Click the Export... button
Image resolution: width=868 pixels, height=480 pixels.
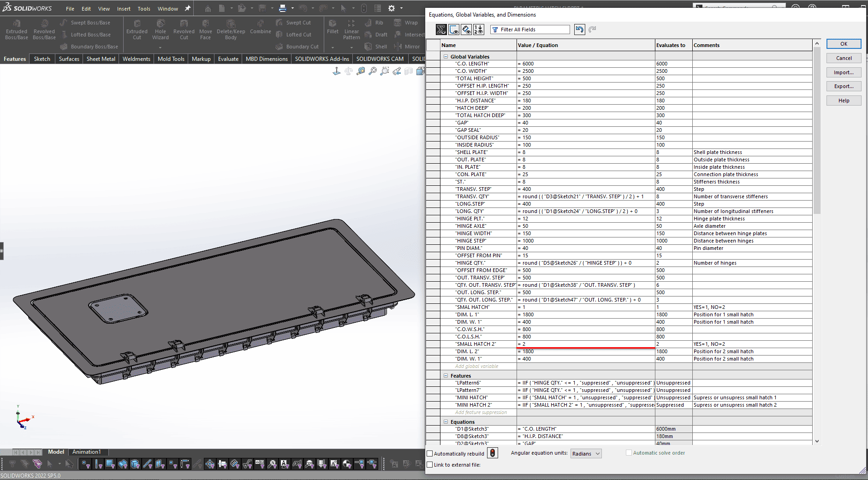tap(844, 86)
